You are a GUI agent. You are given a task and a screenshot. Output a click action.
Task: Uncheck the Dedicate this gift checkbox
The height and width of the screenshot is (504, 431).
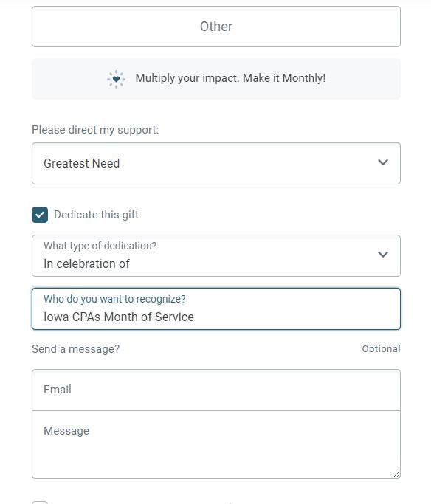click(40, 215)
